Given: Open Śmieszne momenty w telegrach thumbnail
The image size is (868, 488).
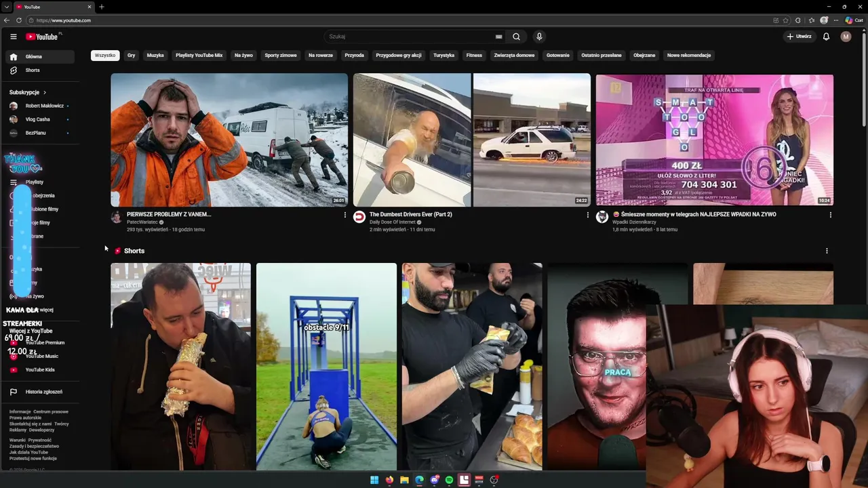Looking at the screenshot, I should pos(715,140).
